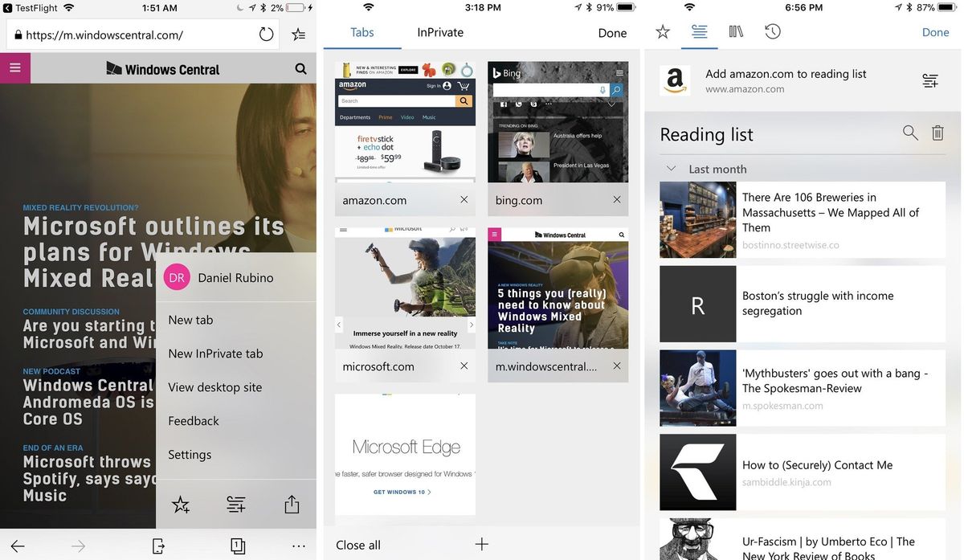Collapse the Last month reading list section

[672, 169]
